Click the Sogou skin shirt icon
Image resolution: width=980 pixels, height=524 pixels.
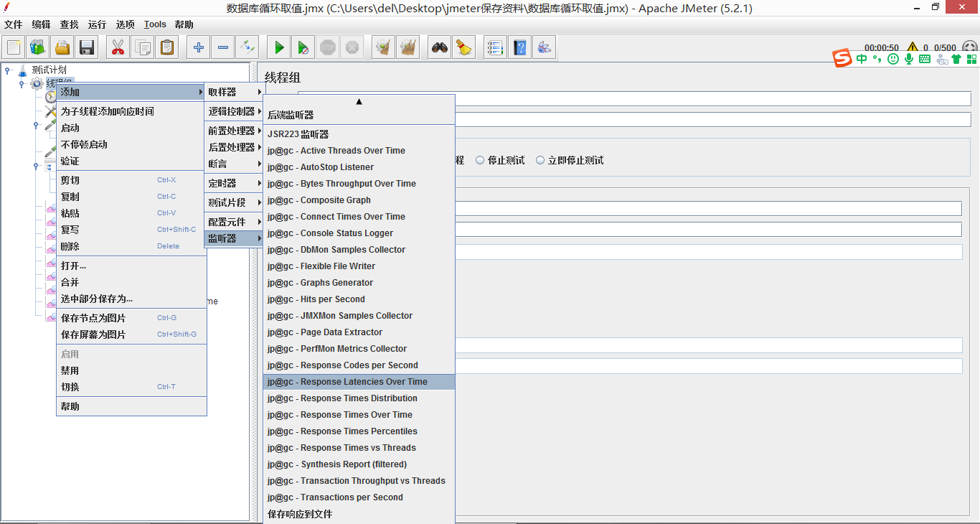[956, 59]
